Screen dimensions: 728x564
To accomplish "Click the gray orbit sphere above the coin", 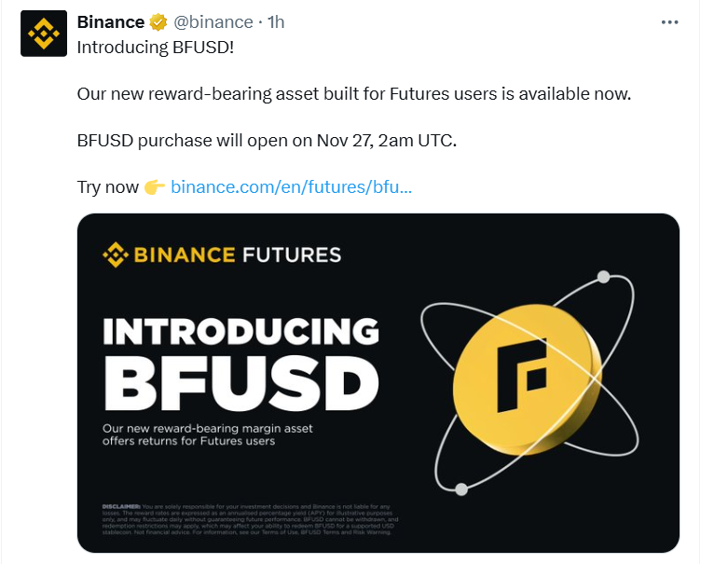I will click(604, 277).
